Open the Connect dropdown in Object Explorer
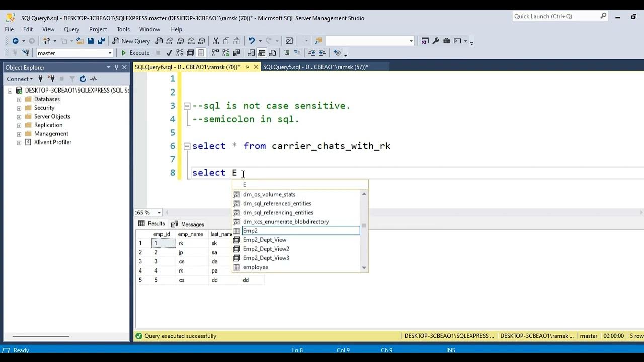The image size is (644, 362). (x=20, y=79)
